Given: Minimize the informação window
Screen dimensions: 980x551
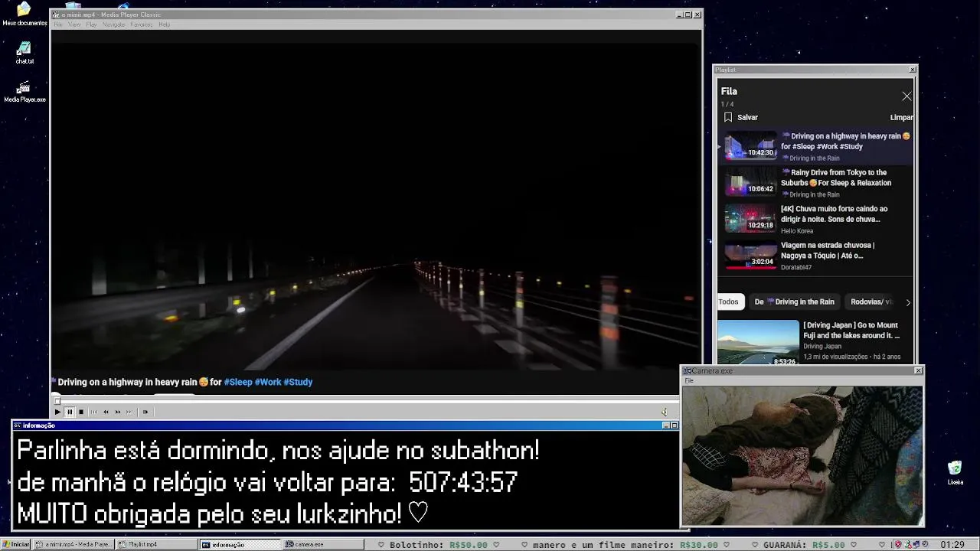Looking at the screenshot, I should [666, 425].
